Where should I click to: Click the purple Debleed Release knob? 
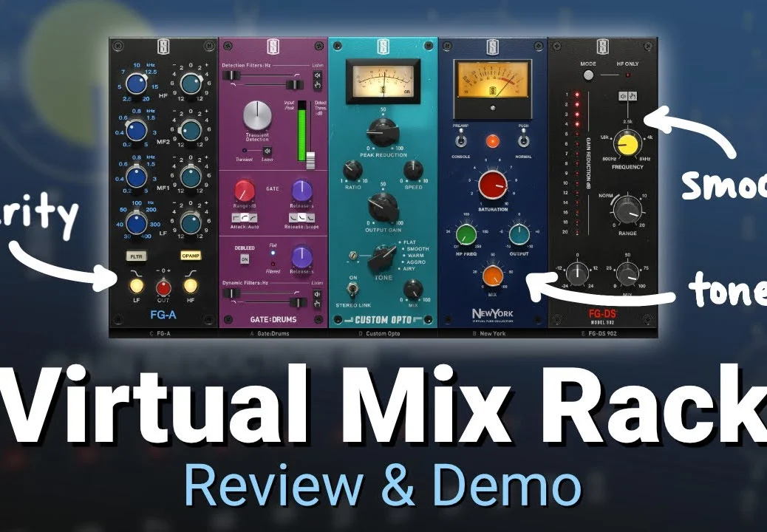[301, 257]
